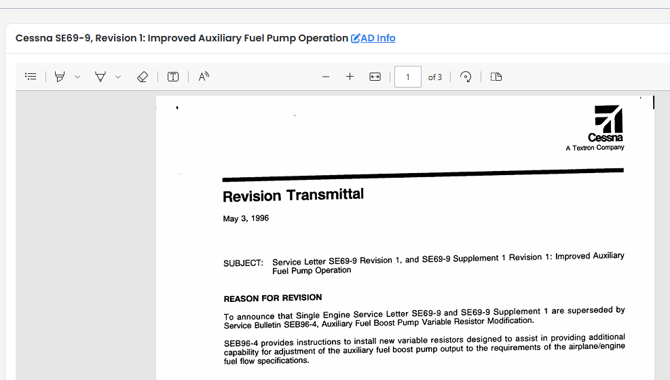
Task: Click the Cessna SE69-9 document title
Action: (182, 38)
